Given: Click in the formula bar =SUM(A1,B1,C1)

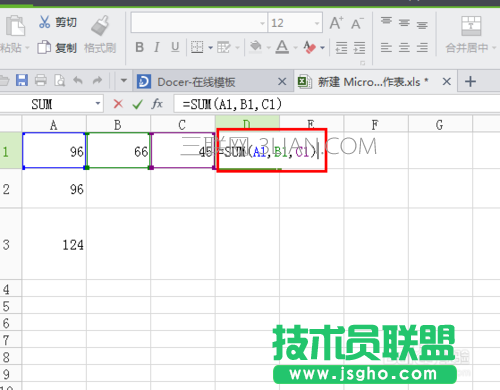Looking at the screenshot, I should (337, 104).
